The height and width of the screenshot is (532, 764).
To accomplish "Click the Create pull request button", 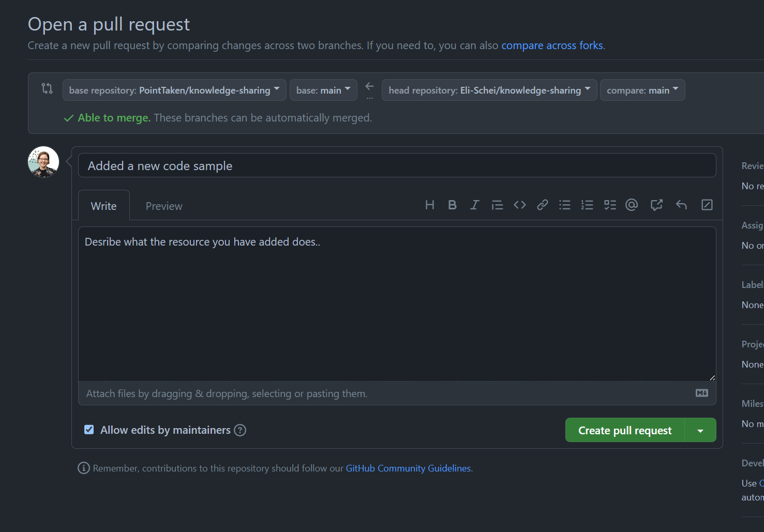I will (625, 430).
